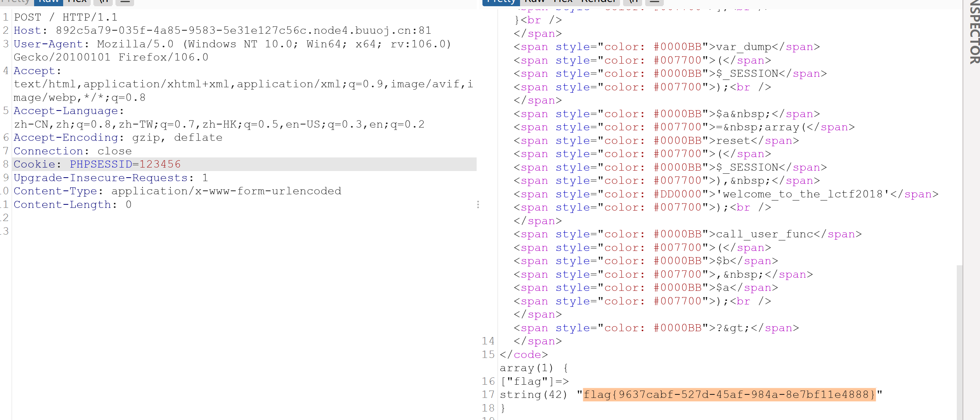Click the $b variable span

723,261
